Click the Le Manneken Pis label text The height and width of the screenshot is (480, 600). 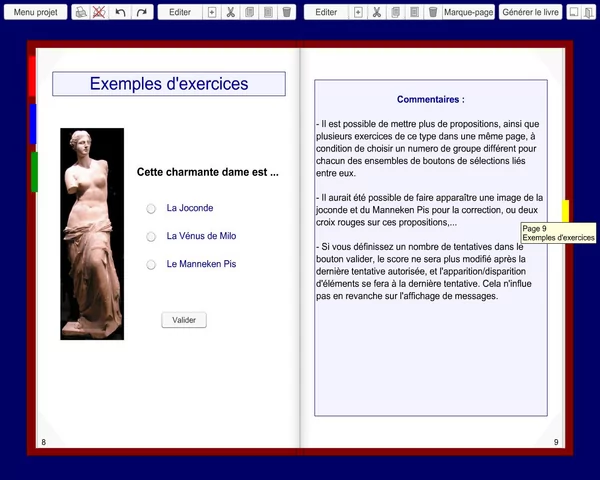201,264
